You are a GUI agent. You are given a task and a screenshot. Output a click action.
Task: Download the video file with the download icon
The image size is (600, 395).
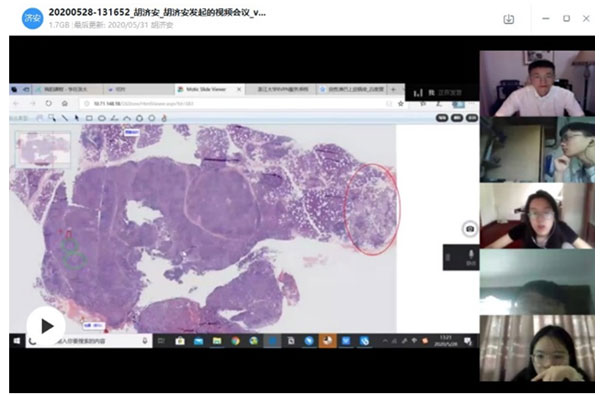click(x=508, y=19)
